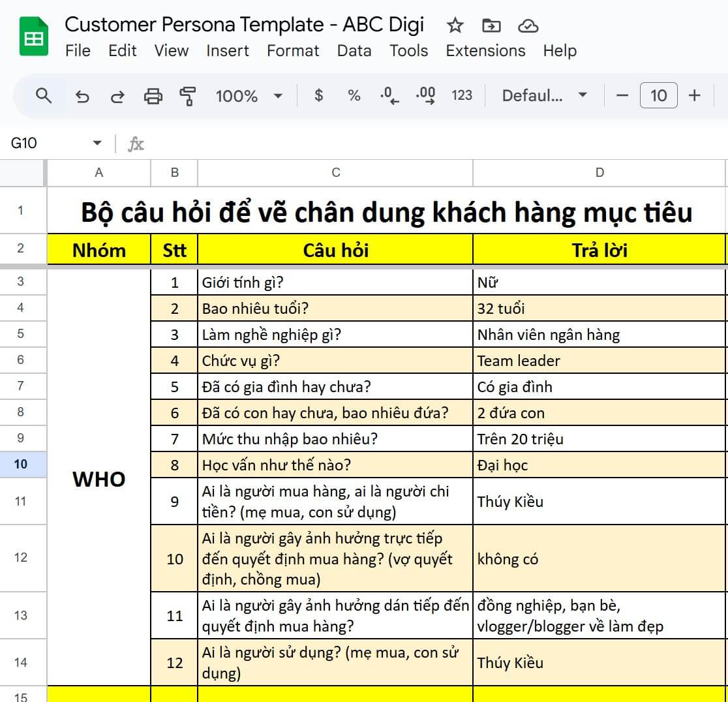Click the Move to folder button

tap(491, 25)
